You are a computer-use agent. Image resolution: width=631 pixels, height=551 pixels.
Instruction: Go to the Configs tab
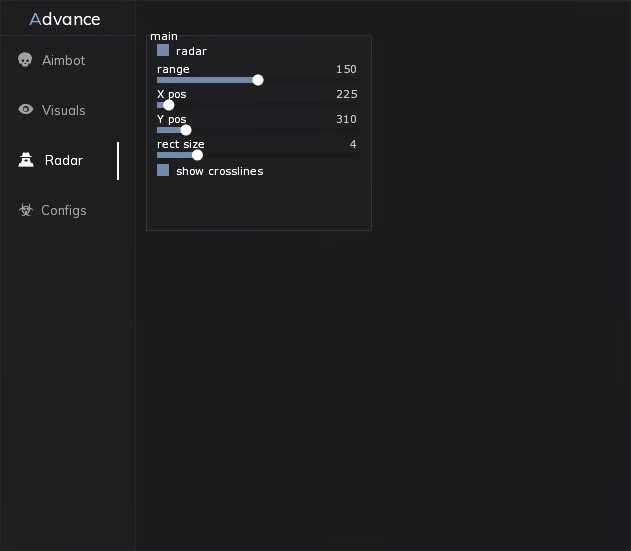pyautogui.click(x=64, y=210)
